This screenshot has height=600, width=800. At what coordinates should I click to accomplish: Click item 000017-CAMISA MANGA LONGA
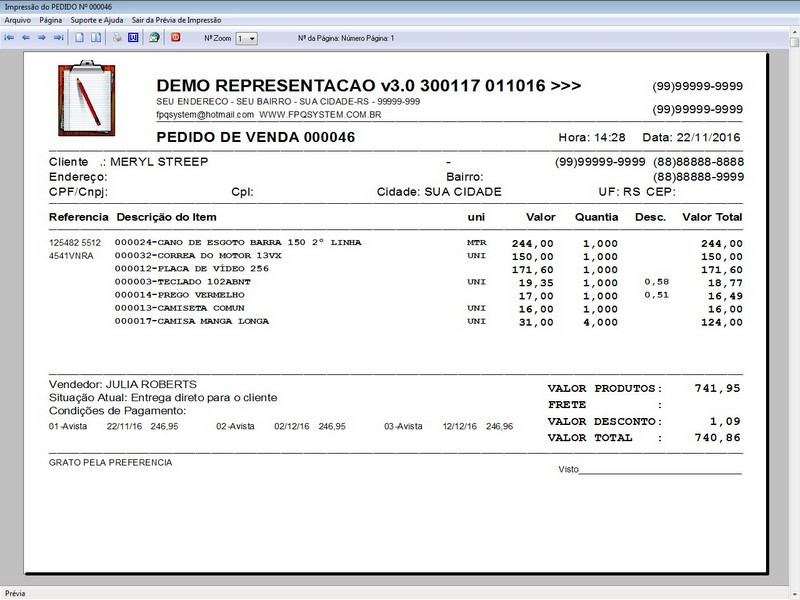pos(192,321)
